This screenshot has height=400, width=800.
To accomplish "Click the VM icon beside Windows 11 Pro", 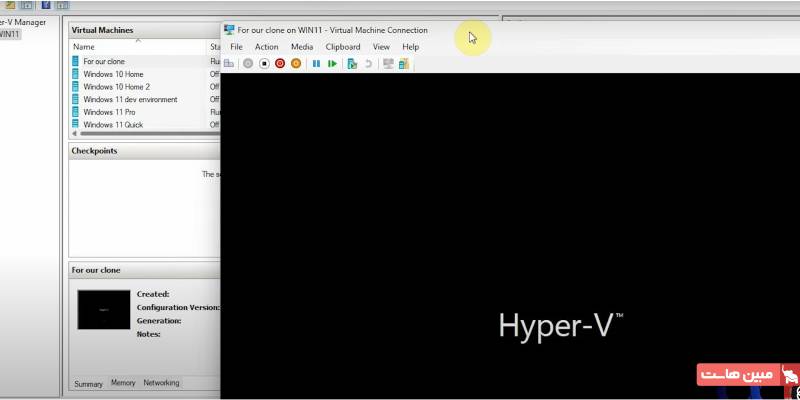I will (x=76, y=112).
